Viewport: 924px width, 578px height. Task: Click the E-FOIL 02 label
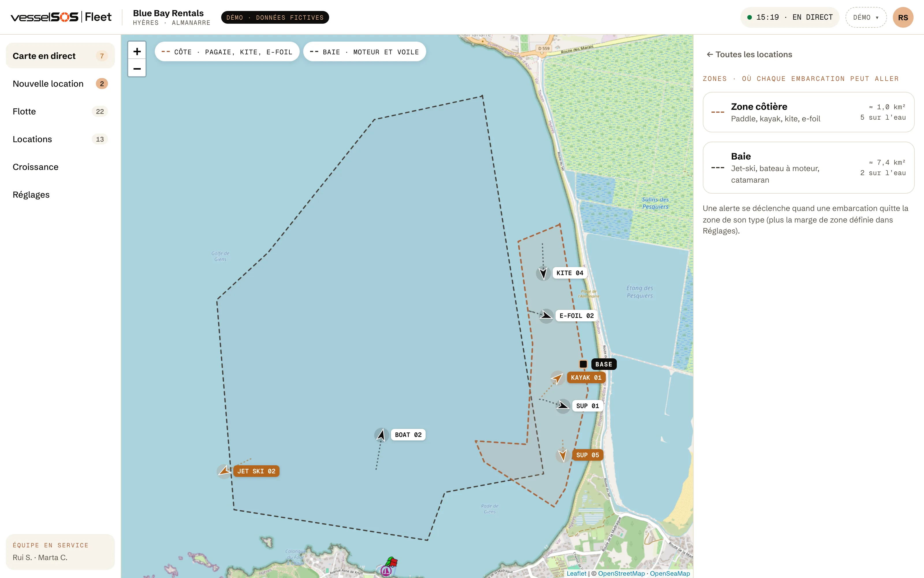point(577,316)
